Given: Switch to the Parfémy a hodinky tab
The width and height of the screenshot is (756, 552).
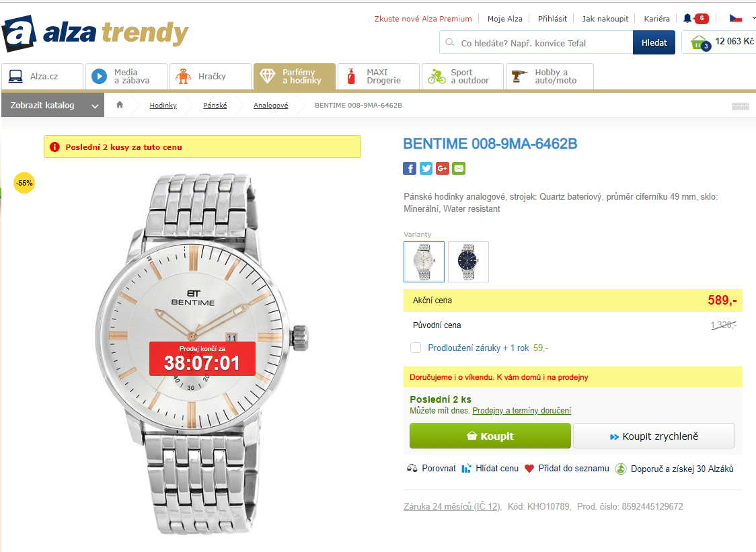Looking at the screenshot, I should [294, 76].
